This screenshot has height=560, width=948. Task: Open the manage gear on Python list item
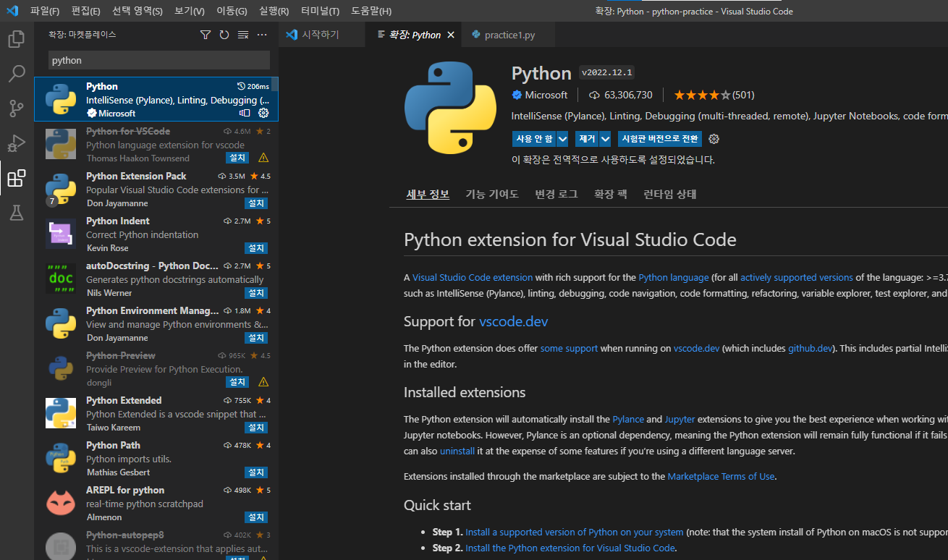click(263, 113)
